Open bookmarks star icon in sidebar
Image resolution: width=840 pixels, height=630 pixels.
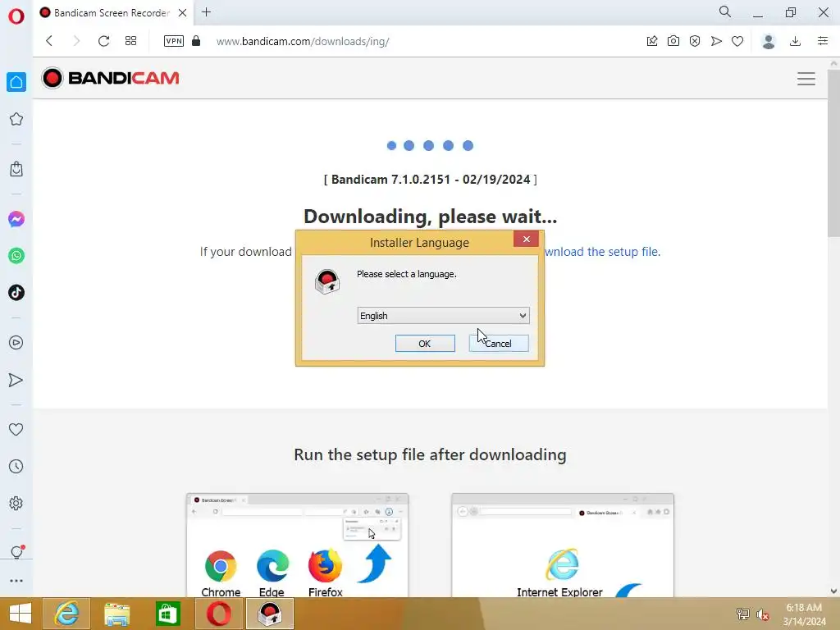point(16,119)
